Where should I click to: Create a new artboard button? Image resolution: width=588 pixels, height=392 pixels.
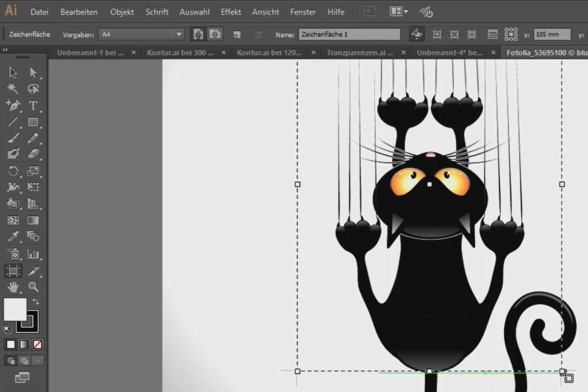[237, 34]
